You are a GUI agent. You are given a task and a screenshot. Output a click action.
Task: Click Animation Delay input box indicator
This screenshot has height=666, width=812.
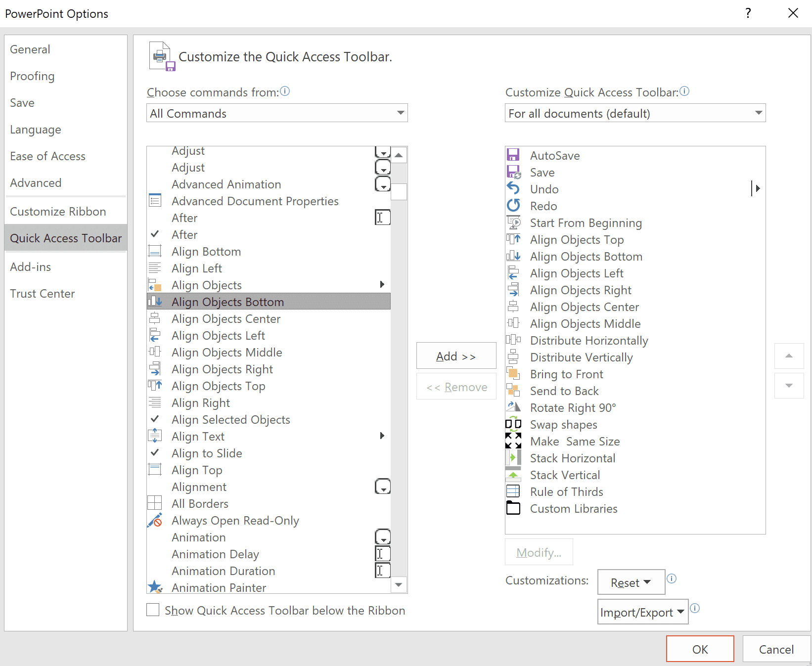click(x=383, y=554)
